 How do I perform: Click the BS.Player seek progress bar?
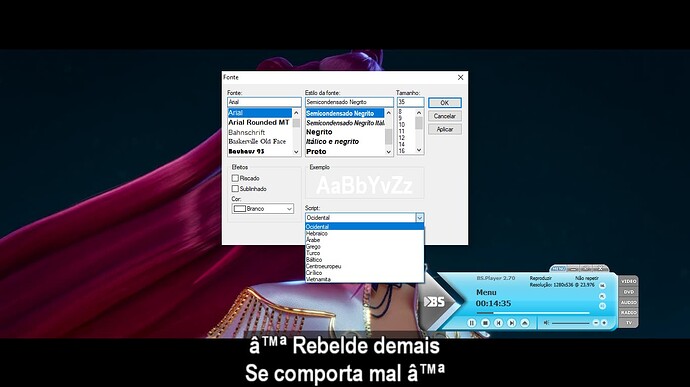tap(532, 313)
